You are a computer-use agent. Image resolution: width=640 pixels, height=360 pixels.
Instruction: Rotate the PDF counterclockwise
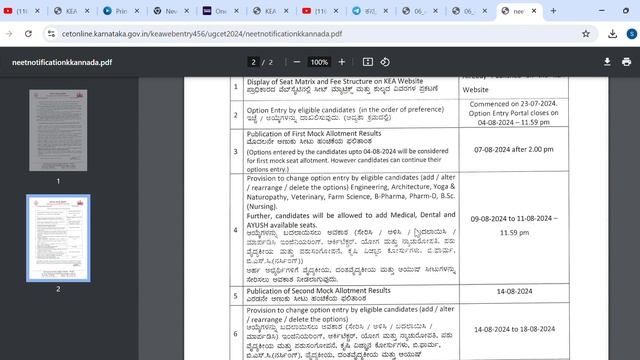tap(385, 62)
